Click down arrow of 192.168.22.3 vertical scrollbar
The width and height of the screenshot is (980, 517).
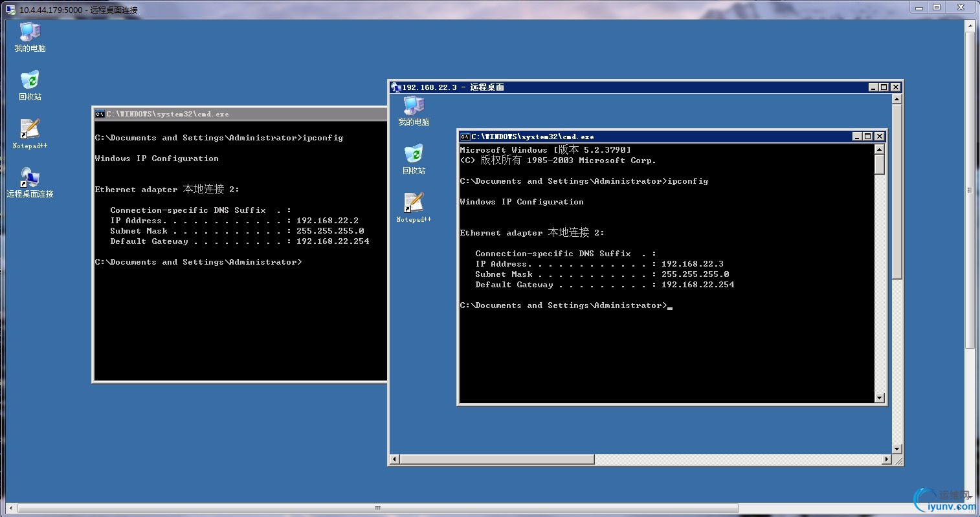[x=896, y=448]
